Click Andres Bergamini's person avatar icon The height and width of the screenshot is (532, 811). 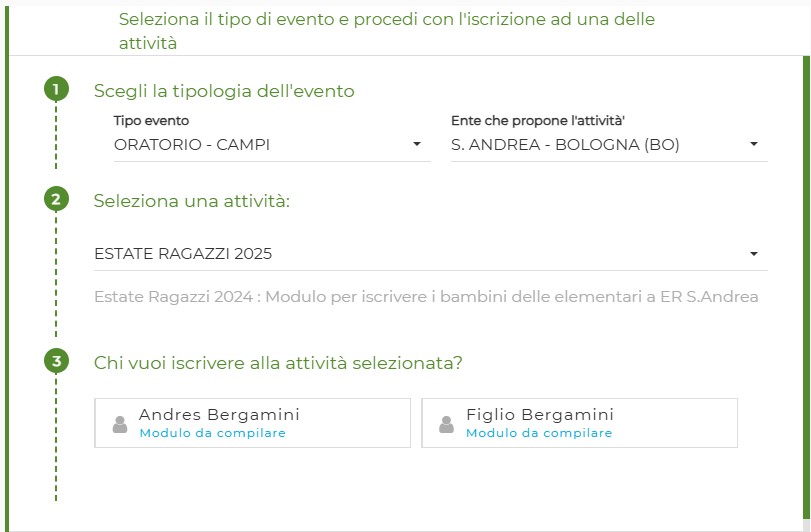coord(120,424)
